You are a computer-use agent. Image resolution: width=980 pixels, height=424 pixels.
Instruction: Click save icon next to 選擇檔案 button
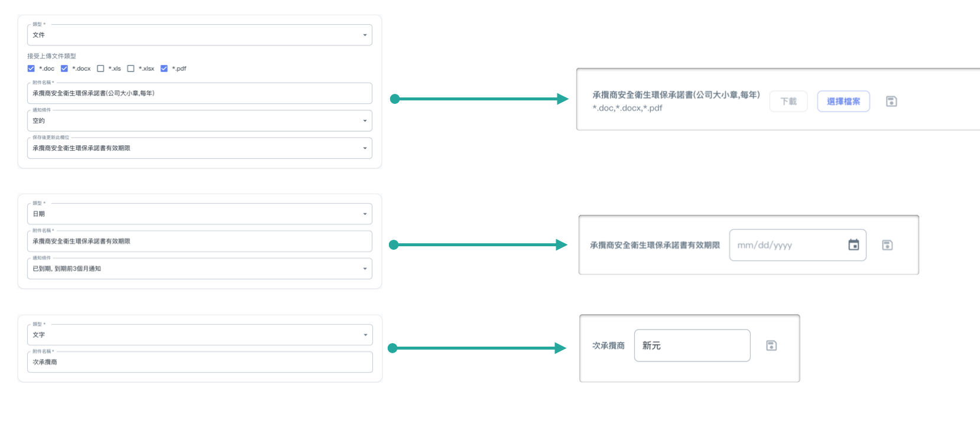coord(891,102)
